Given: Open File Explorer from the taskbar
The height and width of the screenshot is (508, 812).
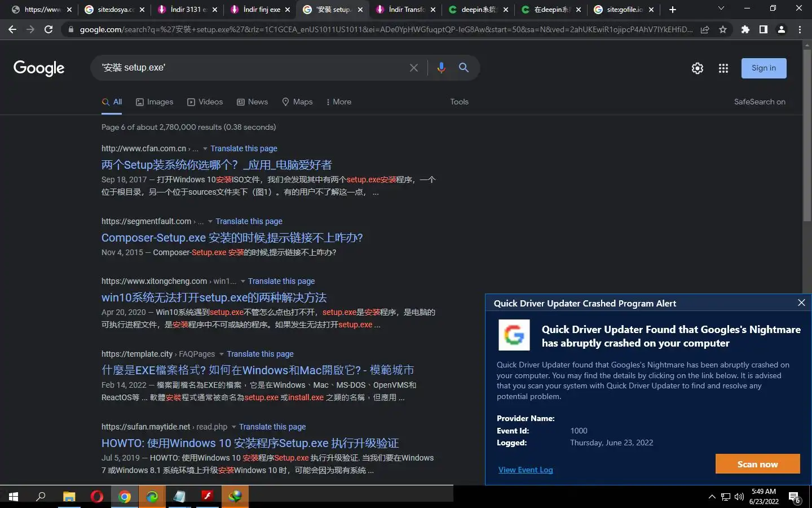Looking at the screenshot, I should pyautogui.click(x=69, y=497).
